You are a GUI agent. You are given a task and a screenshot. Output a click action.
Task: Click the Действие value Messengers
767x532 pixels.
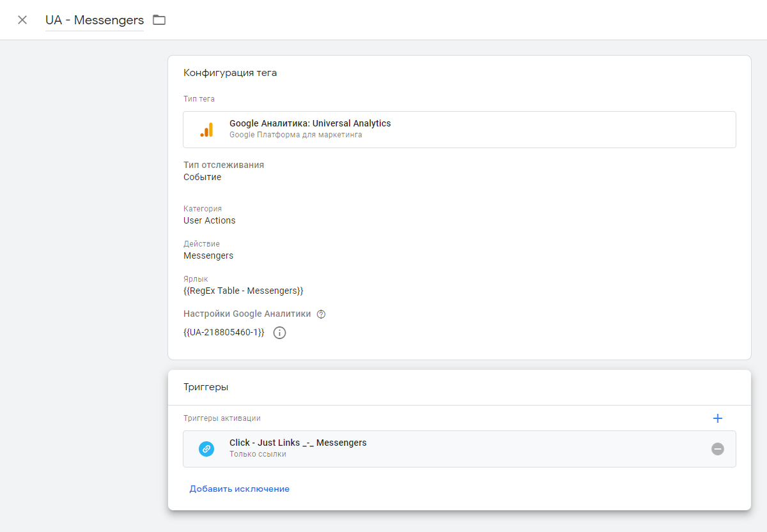pos(208,255)
